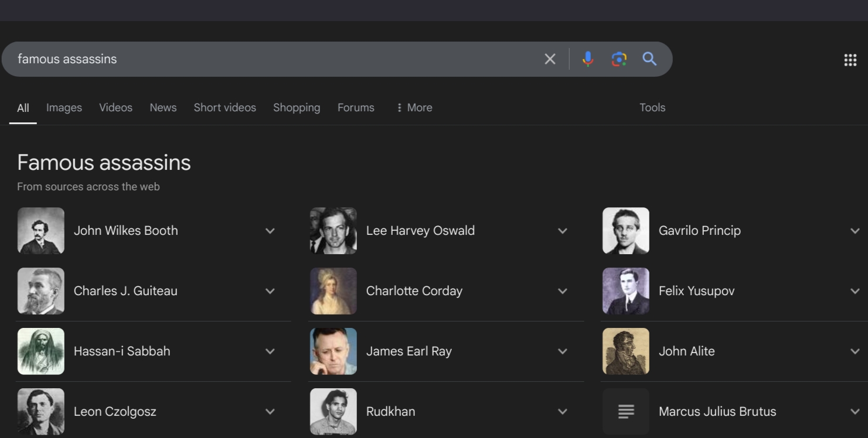Open the Lee Harvey Oswald photo thumbnail
Screen dimensions: 868x438
tap(333, 231)
